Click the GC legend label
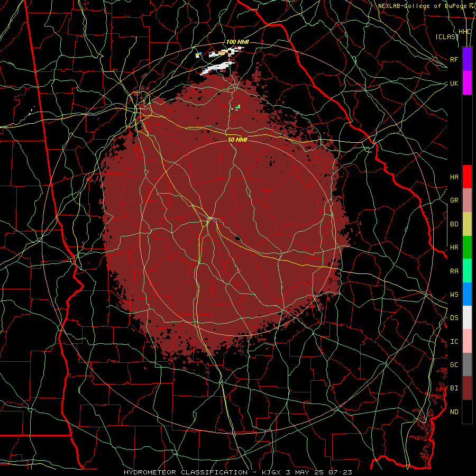 [454, 365]
